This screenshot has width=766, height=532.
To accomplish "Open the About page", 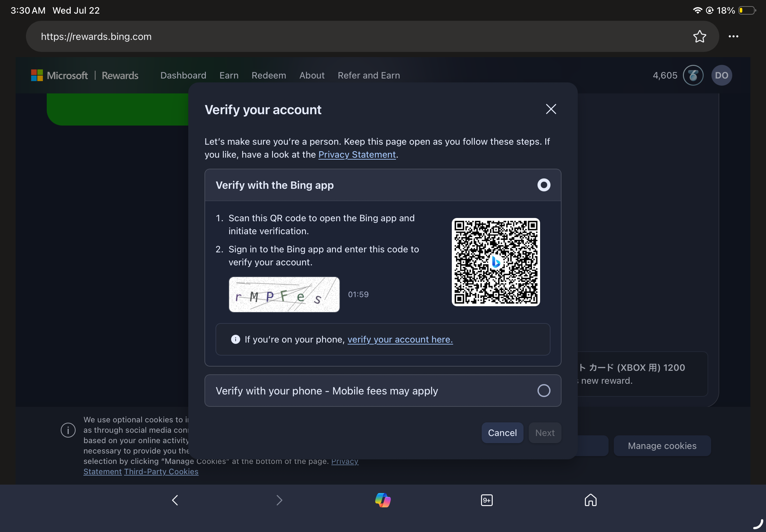I will 312,75.
